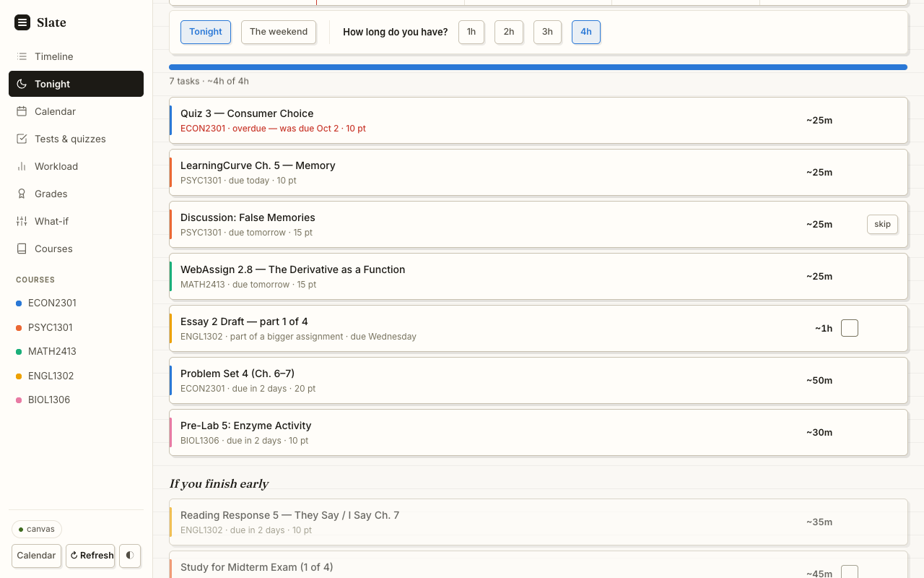Check off Study for Midterm Exam task
This screenshot has height=578, width=924.
850,572
